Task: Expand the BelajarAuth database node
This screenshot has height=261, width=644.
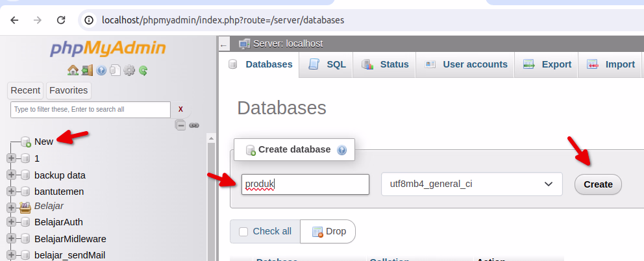Action: click(11, 222)
